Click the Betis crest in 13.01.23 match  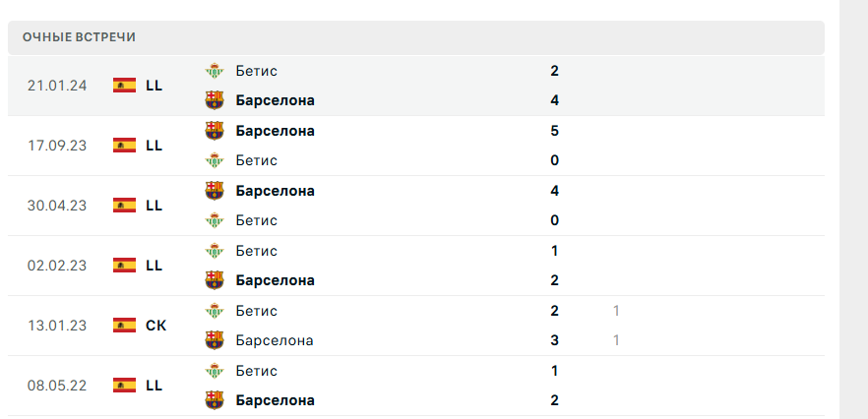(214, 311)
